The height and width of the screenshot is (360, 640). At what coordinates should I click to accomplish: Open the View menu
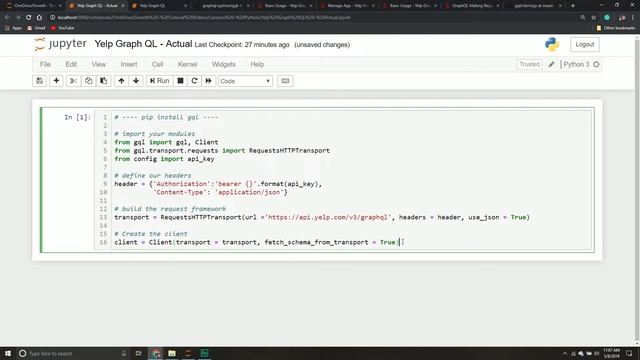99,64
